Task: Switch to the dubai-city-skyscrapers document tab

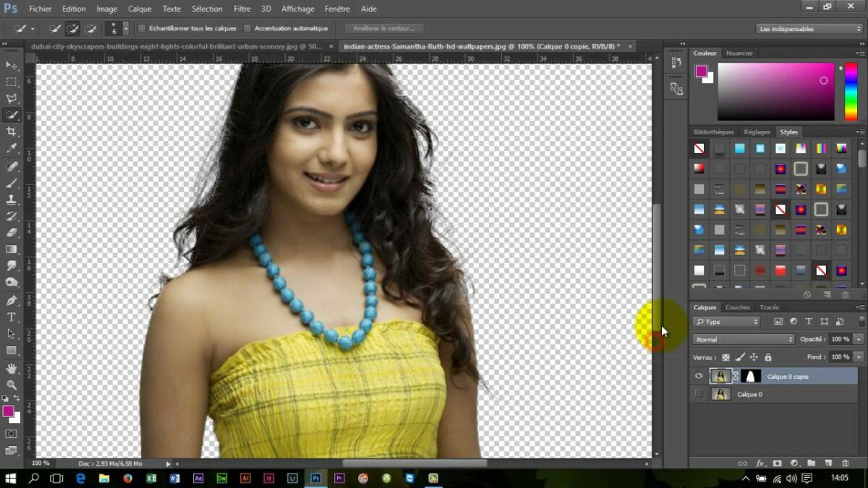Action: click(x=174, y=46)
